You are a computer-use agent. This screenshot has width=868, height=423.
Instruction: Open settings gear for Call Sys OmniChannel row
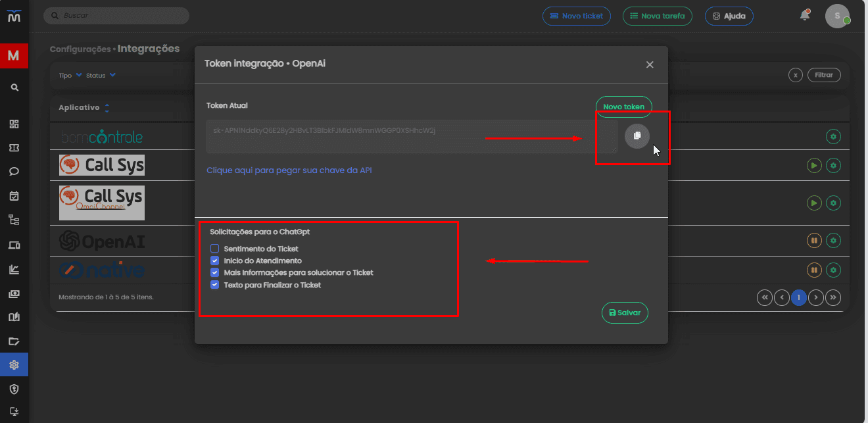pos(834,203)
